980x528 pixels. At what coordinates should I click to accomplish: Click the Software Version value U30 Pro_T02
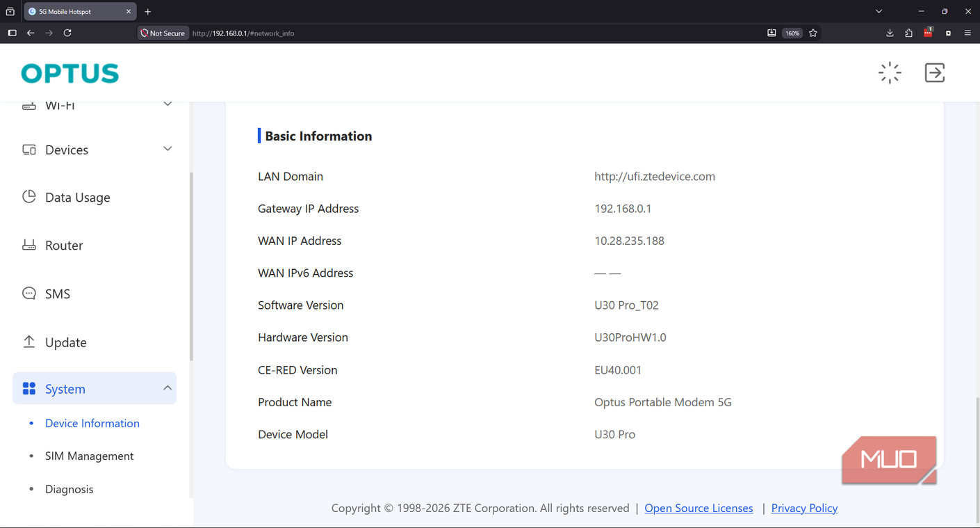(x=626, y=305)
